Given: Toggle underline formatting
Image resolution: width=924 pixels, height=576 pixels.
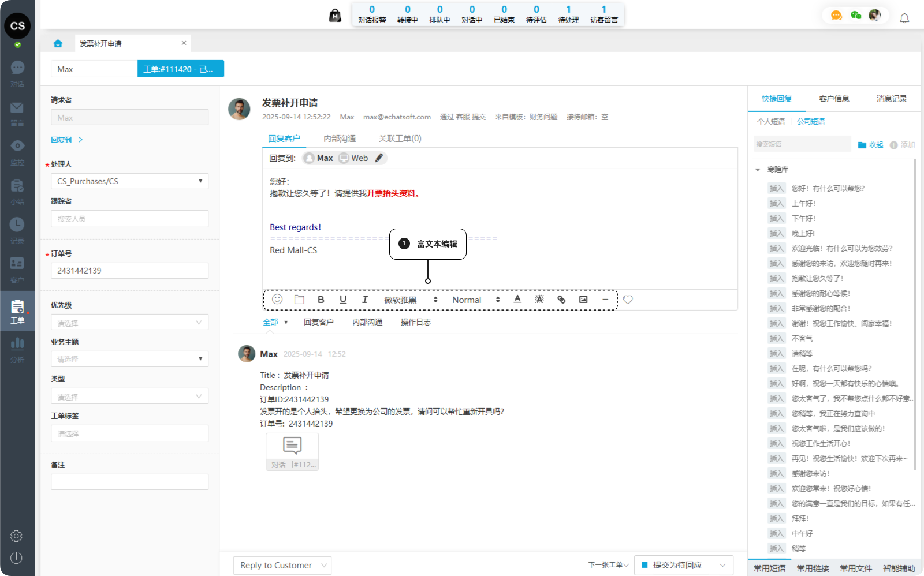Looking at the screenshot, I should 343,300.
